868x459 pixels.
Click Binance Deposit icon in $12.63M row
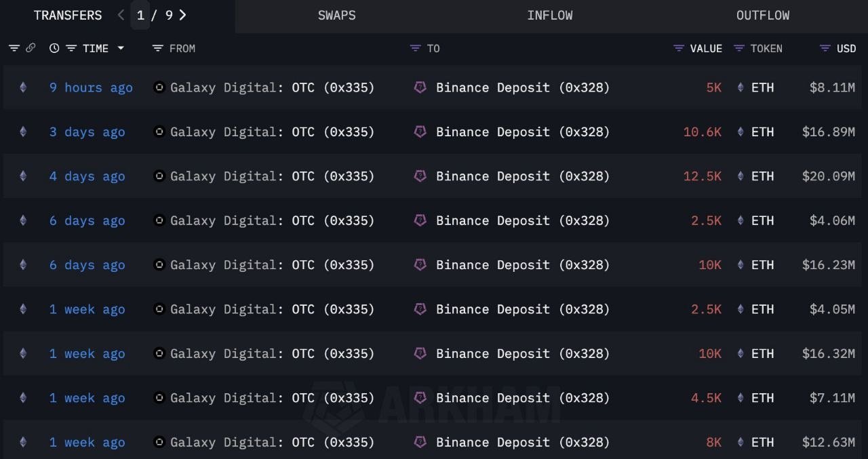point(420,442)
